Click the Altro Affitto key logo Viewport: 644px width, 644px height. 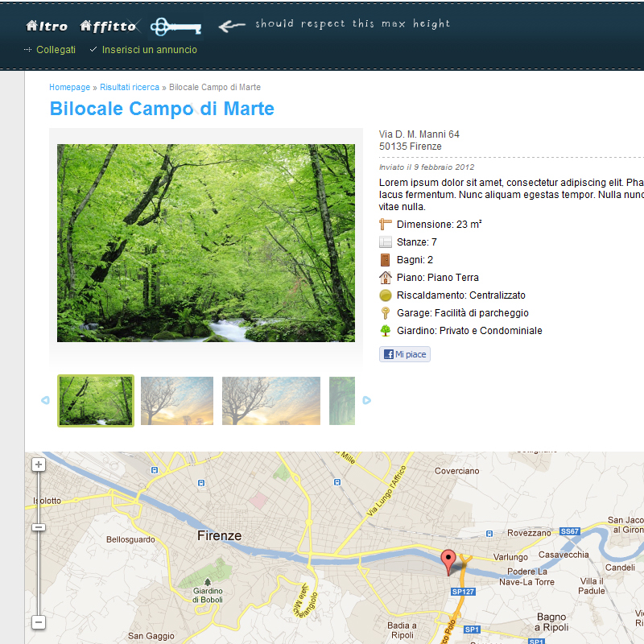[x=114, y=27]
